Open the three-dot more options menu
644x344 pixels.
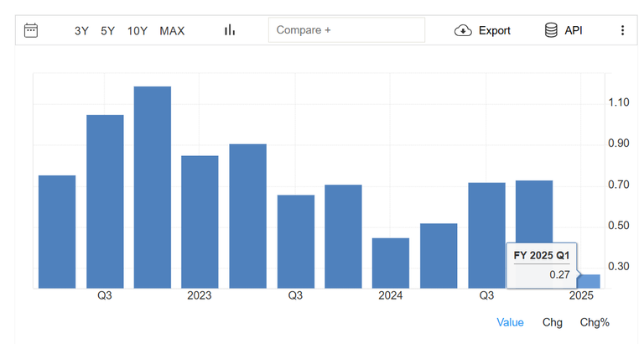tap(623, 30)
